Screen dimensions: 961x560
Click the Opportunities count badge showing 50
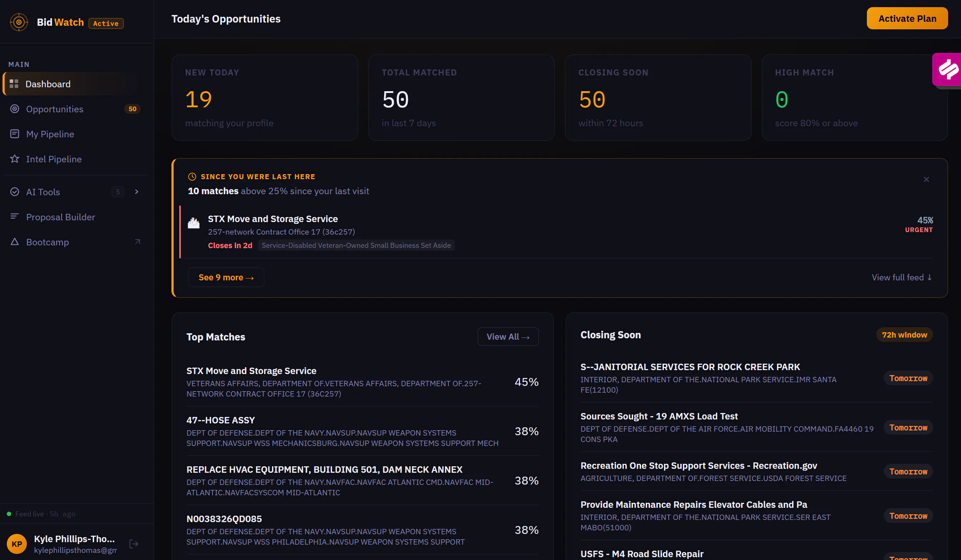(x=132, y=109)
